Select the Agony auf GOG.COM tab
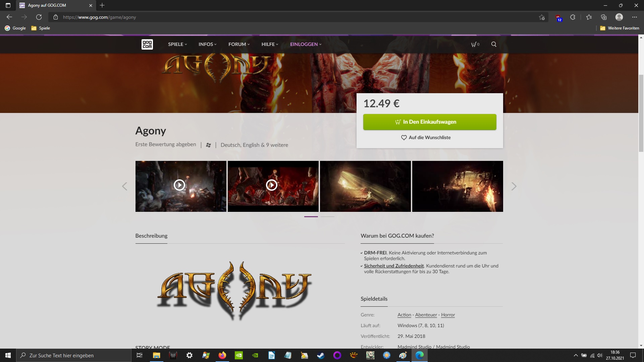This screenshot has width=644, height=362. [56, 5]
